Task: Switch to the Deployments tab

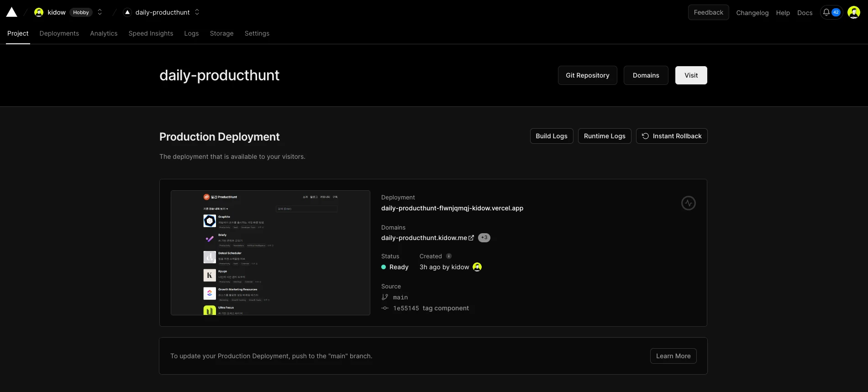Action: click(59, 33)
